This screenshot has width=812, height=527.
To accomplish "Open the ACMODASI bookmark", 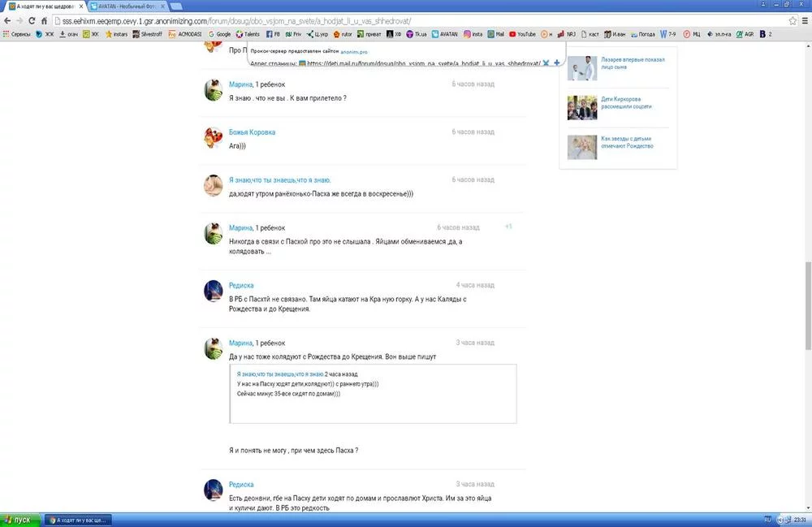I will (x=185, y=34).
